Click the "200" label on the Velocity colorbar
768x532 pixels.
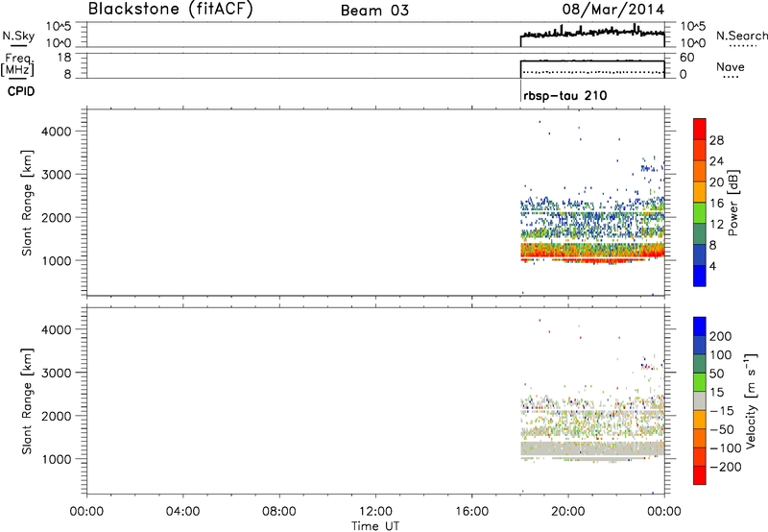(721, 336)
